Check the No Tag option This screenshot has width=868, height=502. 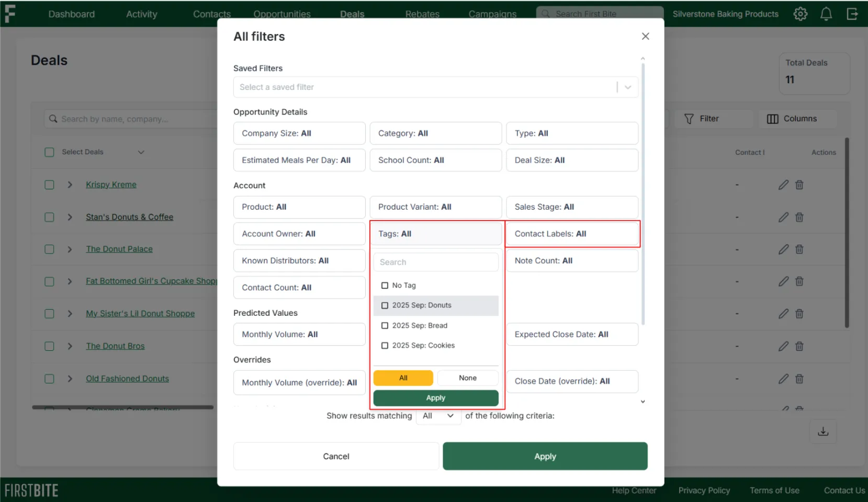coord(385,286)
